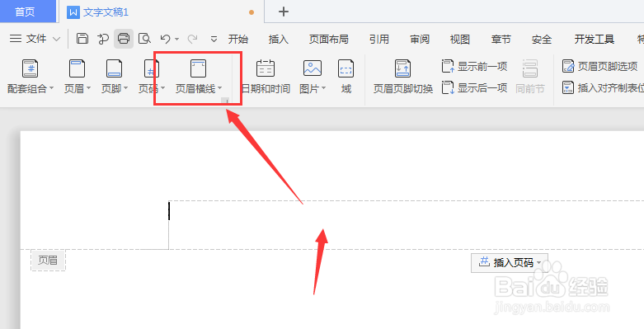Screen dimensions: 644x329
Task: Expand the undo history arrow
Action: pos(177,39)
